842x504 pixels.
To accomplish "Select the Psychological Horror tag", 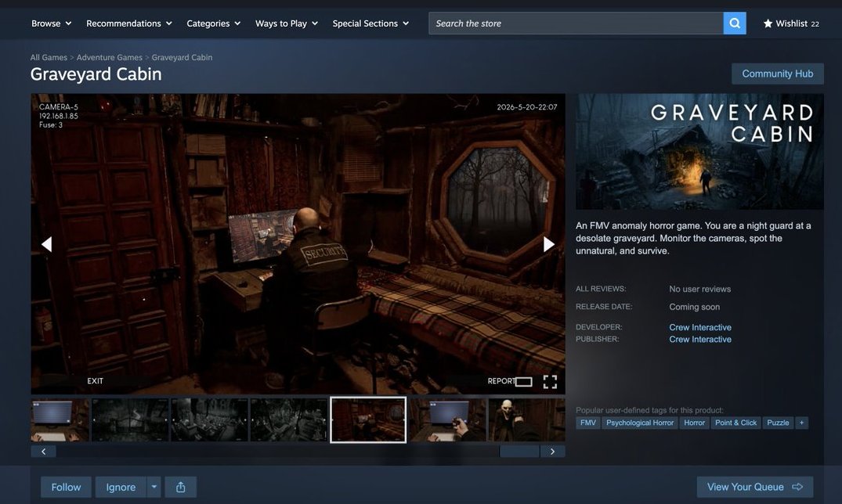I will (x=640, y=423).
